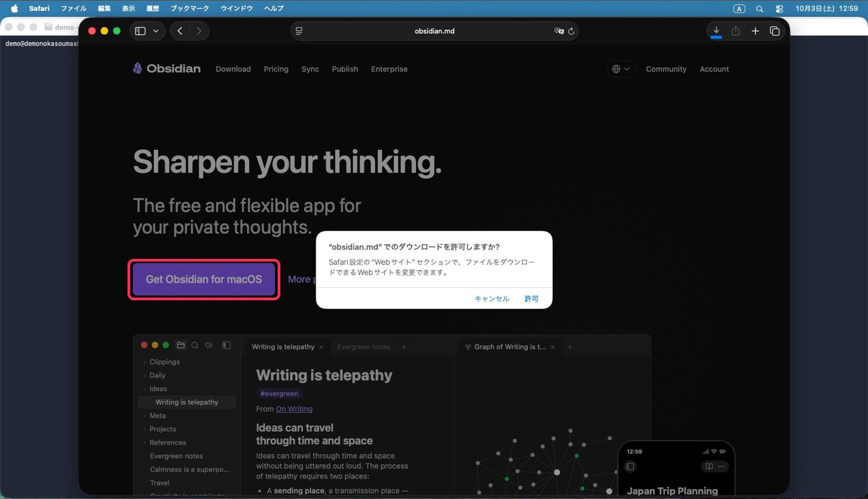Click Get Obsidian for macOS button
This screenshot has width=868, height=499.
tap(204, 279)
